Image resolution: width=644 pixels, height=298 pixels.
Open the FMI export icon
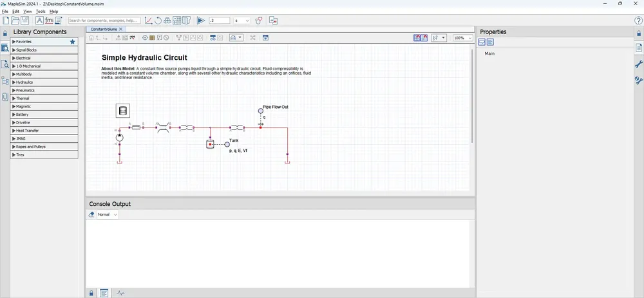pyautogui.click(x=50, y=20)
